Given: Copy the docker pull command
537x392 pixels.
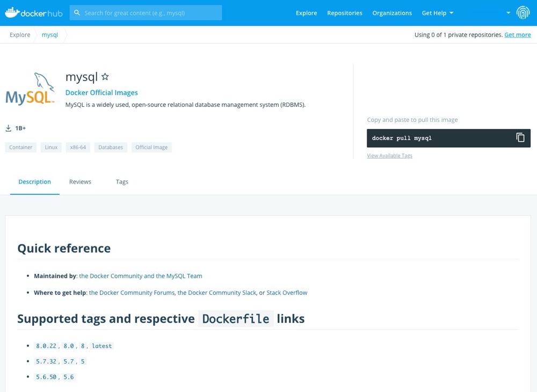Looking at the screenshot, I should tap(520, 137).
